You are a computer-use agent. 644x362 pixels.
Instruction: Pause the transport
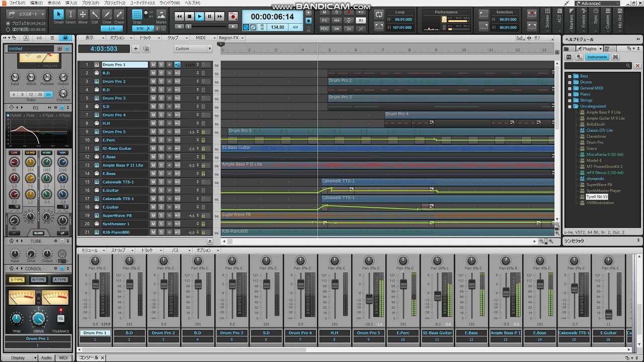coord(210,17)
